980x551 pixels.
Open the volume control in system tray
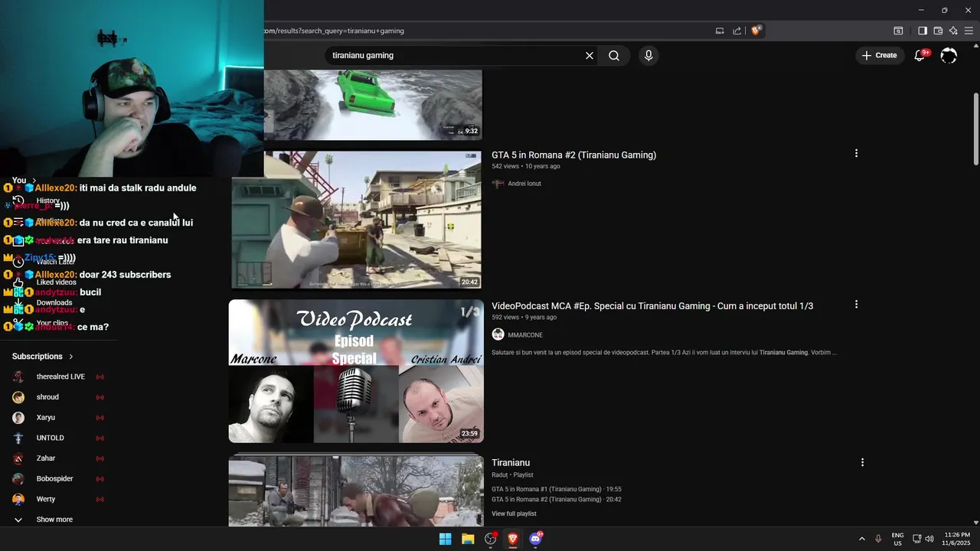click(x=929, y=539)
